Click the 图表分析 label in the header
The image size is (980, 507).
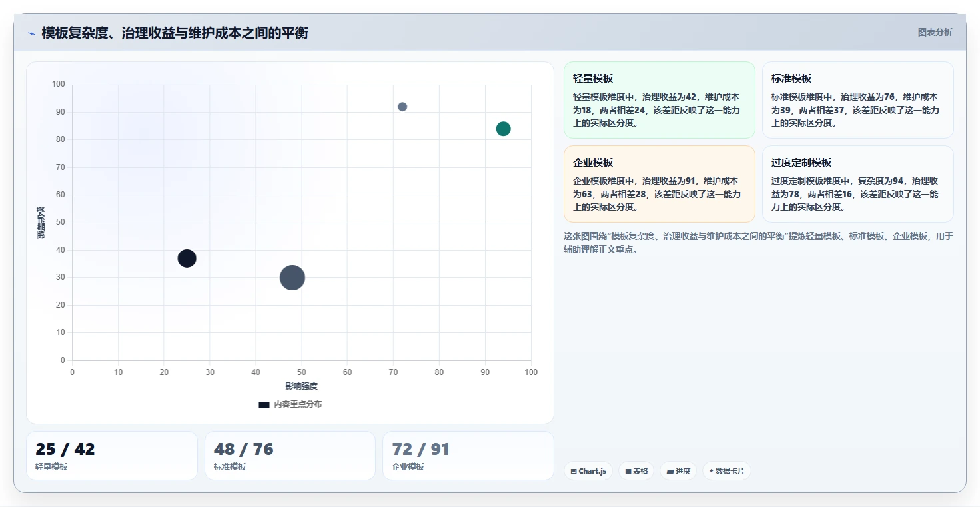(x=935, y=32)
